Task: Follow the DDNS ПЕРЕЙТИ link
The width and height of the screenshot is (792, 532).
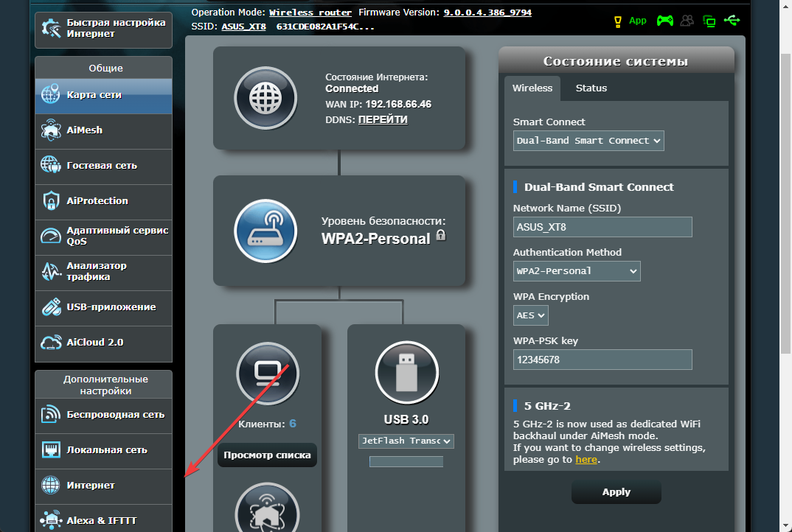Action: [383, 119]
